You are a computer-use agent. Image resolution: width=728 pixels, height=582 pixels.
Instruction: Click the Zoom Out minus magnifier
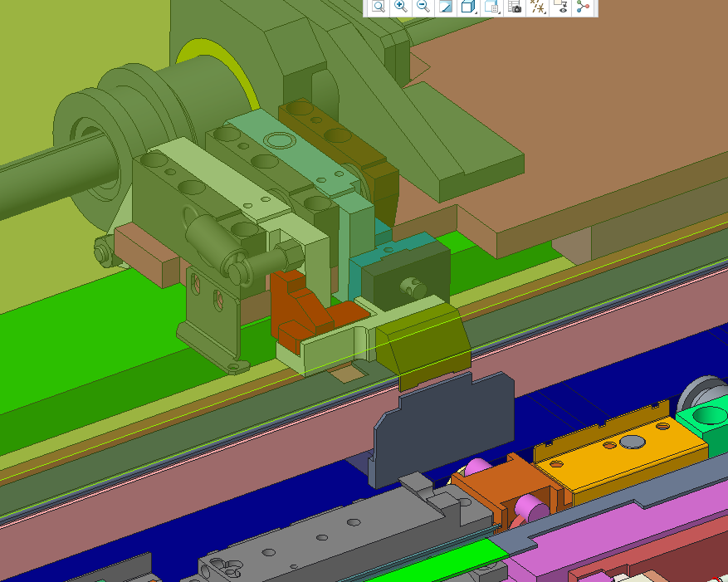coord(423,7)
